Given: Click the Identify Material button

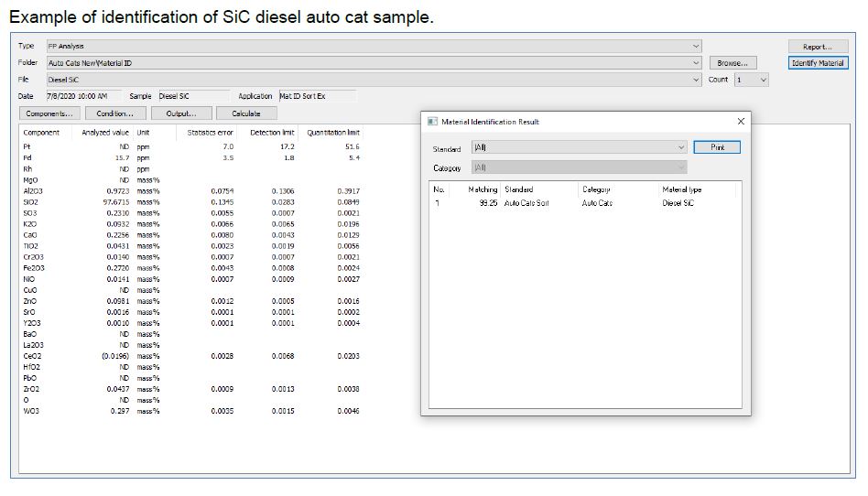Looking at the screenshot, I should click(818, 63).
